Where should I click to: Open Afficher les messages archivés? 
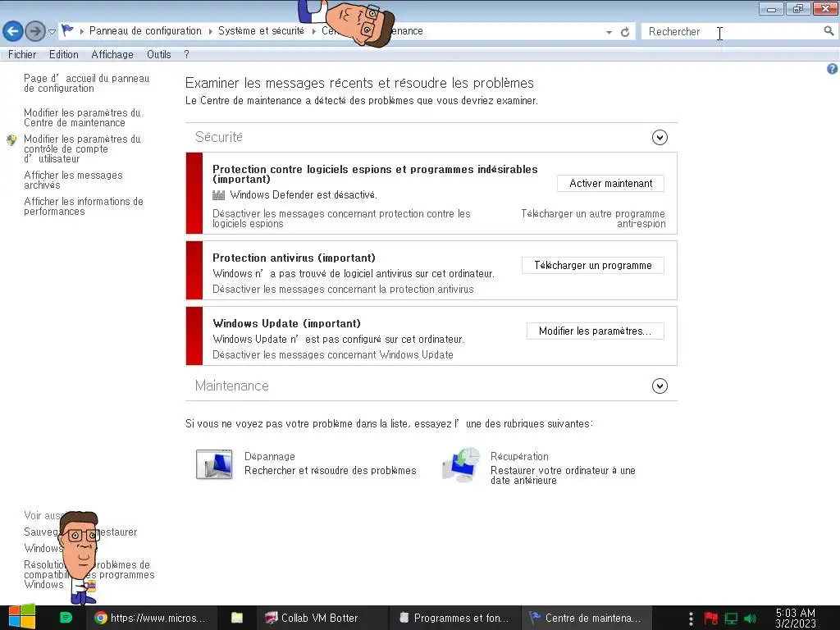pos(73,180)
